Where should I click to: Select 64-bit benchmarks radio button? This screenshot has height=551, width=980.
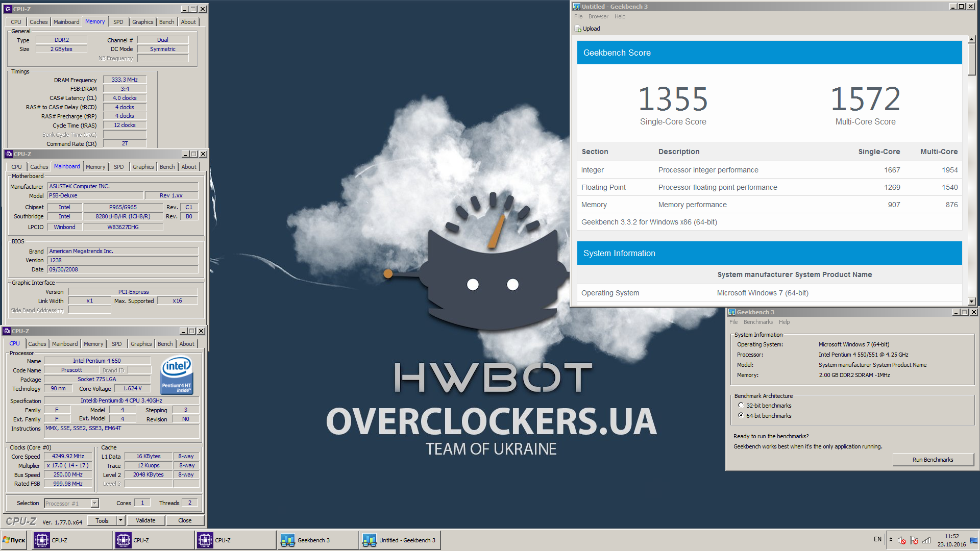[x=741, y=415]
